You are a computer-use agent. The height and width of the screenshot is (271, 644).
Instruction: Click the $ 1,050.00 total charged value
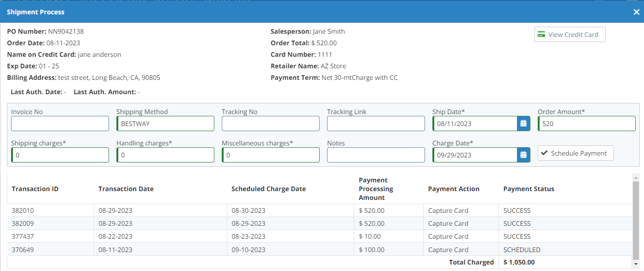[519, 262]
